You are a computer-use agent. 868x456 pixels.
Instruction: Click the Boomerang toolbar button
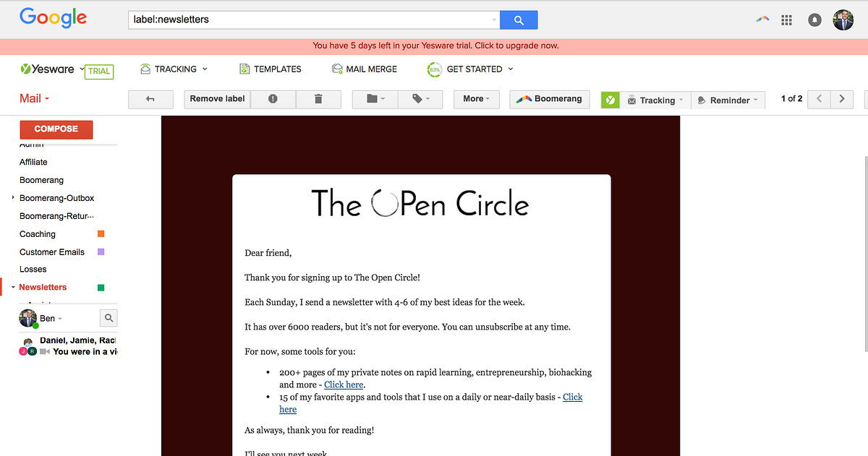pos(550,99)
